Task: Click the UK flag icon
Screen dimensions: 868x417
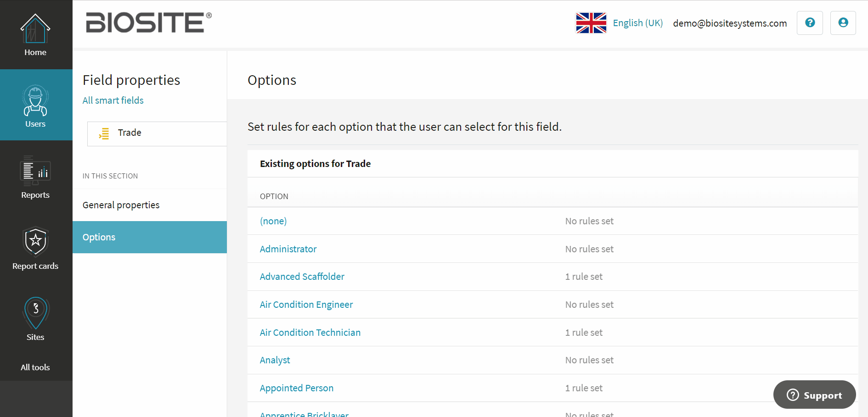Action: coord(591,23)
